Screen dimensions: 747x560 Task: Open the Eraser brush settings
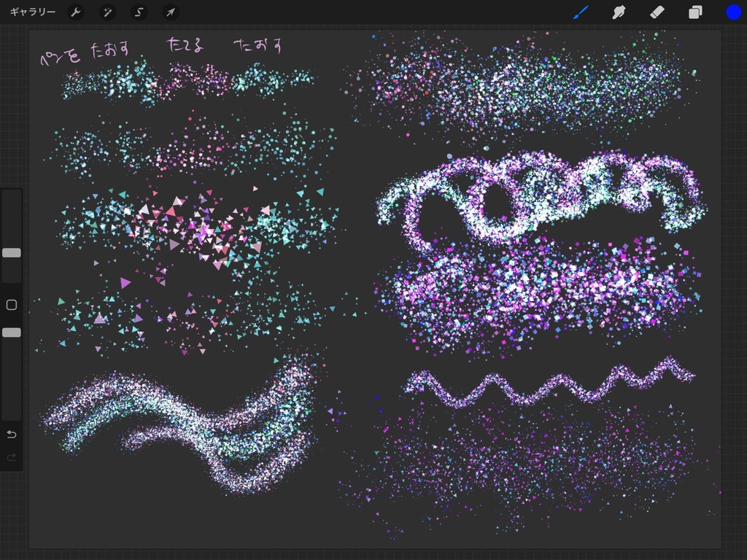tap(654, 12)
